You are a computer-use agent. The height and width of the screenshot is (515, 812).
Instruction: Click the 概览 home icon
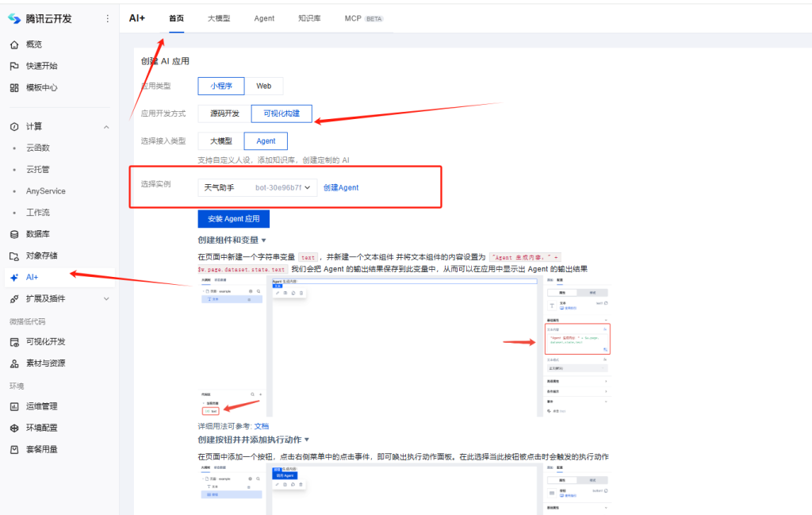(x=14, y=44)
